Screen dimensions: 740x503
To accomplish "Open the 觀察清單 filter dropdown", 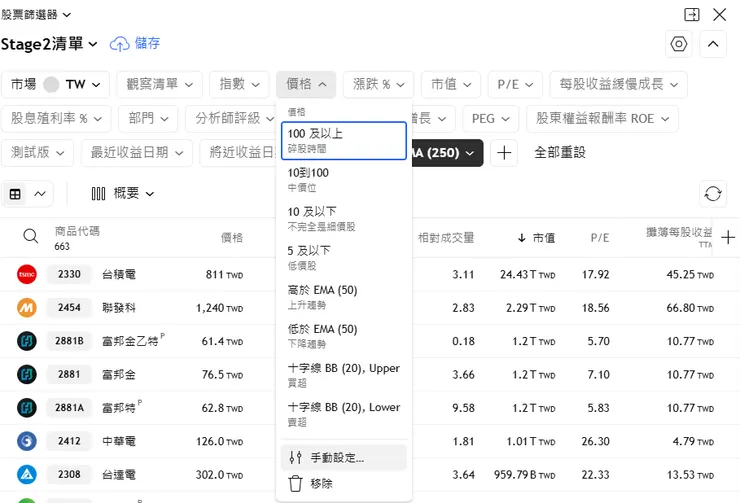I will click(160, 85).
